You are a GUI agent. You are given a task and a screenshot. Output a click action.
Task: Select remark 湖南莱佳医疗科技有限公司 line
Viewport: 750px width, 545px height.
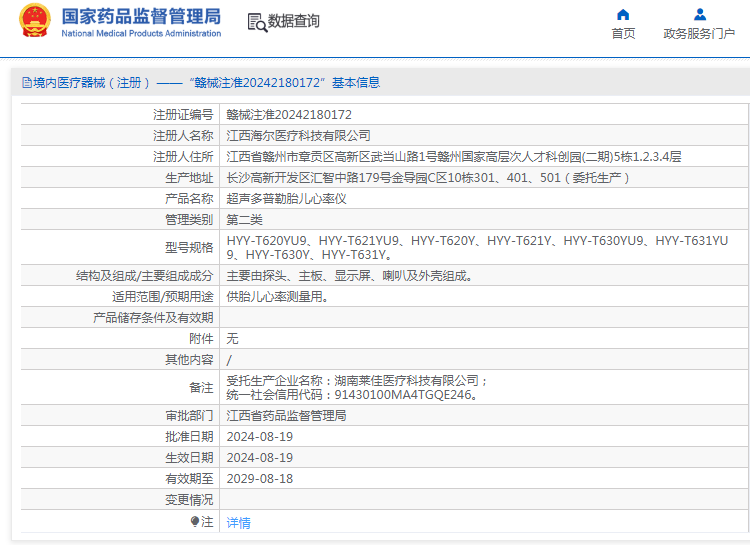pyautogui.click(x=357, y=381)
